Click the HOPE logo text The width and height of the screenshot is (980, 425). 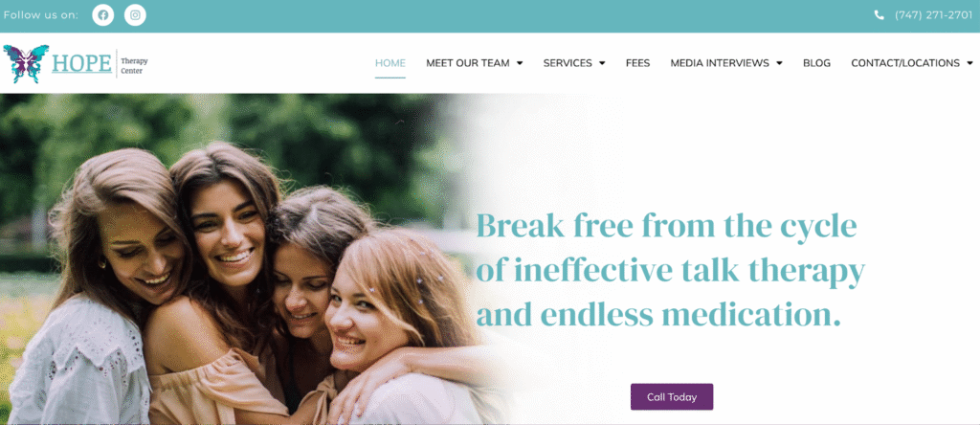pos(82,63)
